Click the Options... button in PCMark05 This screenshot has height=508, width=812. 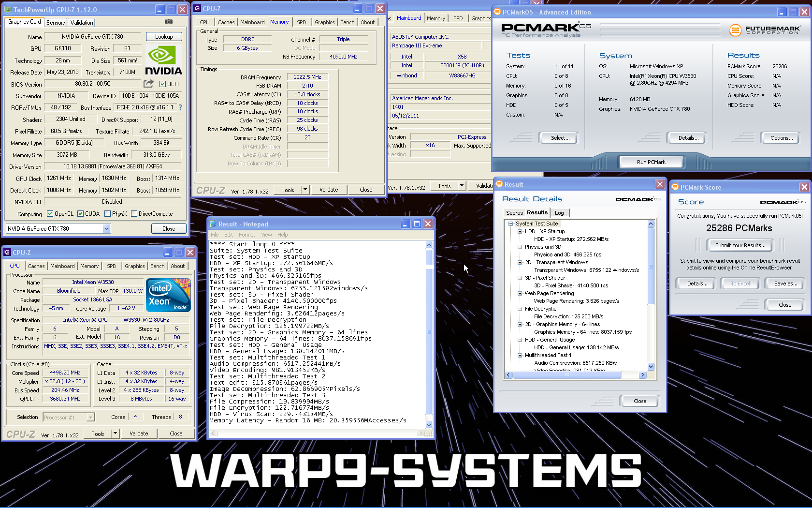click(782, 138)
